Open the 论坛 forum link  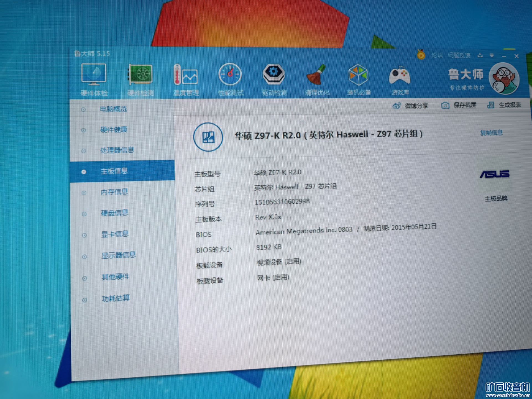(x=437, y=55)
